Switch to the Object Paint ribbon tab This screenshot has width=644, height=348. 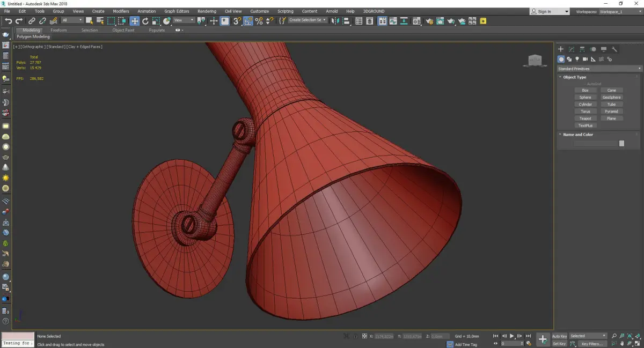pyautogui.click(x=123, y=30)
